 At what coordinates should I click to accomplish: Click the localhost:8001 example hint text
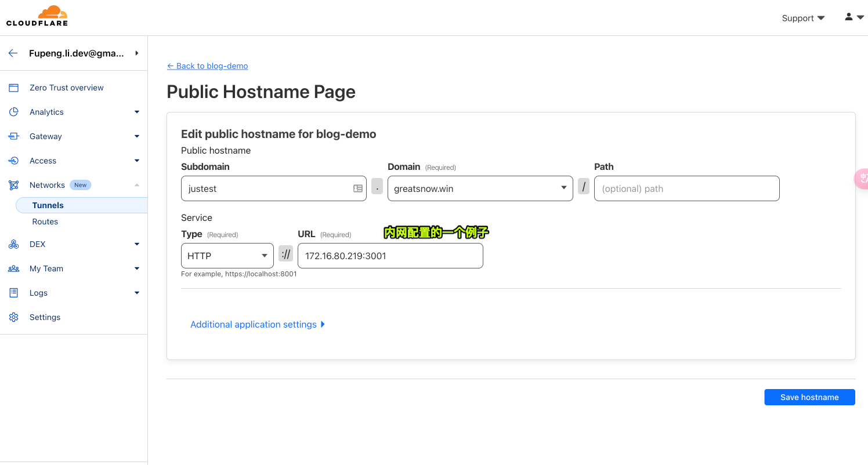tap(239, 274)
